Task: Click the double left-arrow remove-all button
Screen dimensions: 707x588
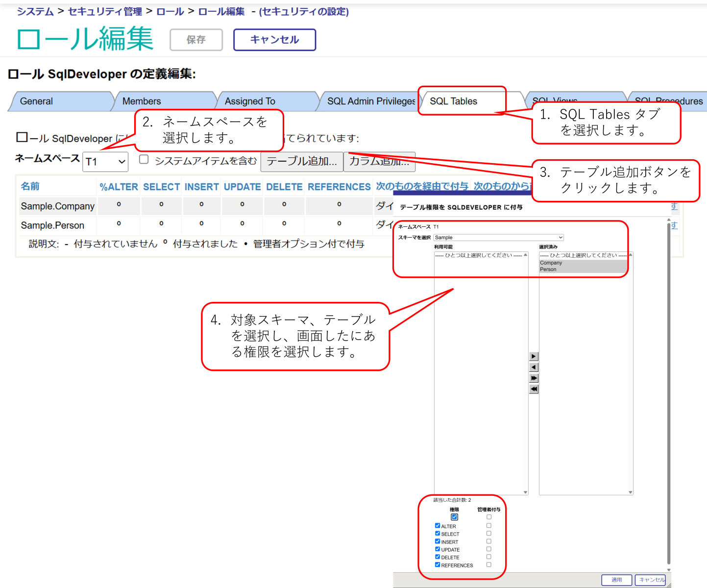Action: (534, 389)
